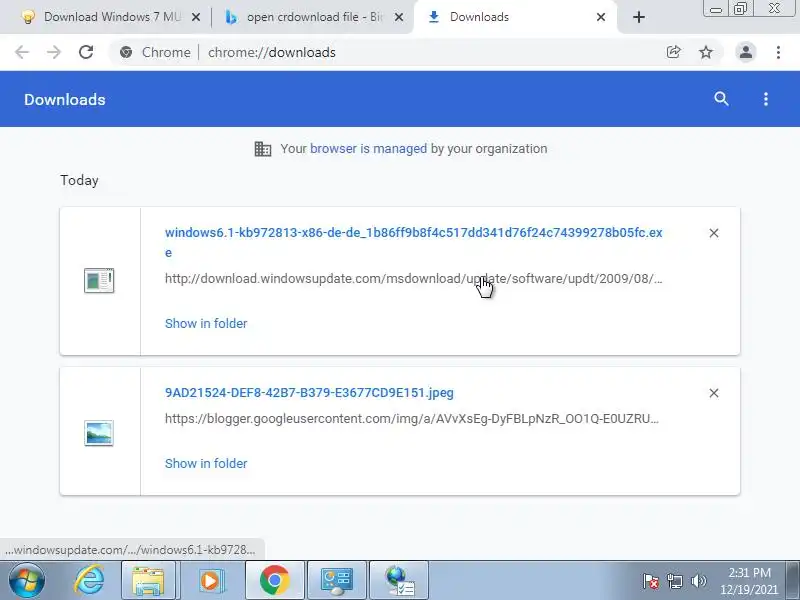Remove the windows6.1-kb972813 exe from the list

tap(714, 233)
